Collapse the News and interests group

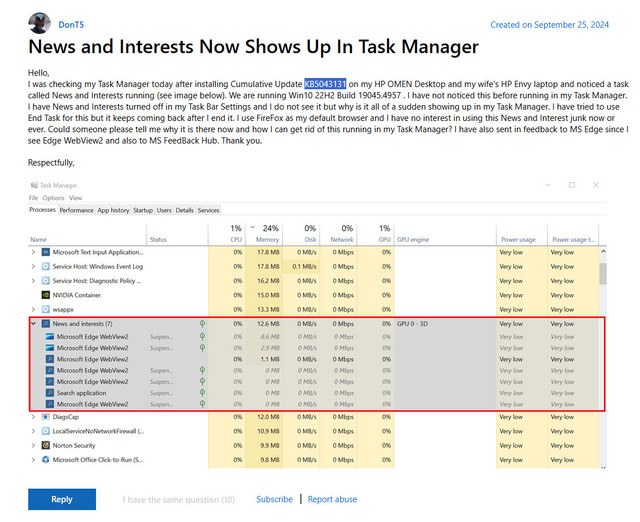click(33, 324)
